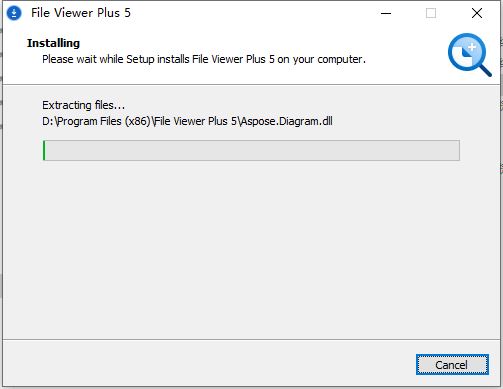Click the blue installer icon in title bar

14,13
